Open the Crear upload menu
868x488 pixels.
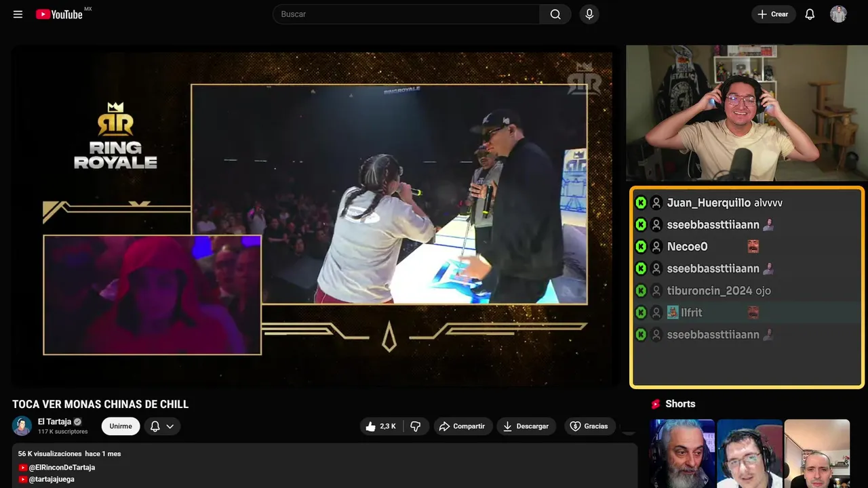coord(773,14)
